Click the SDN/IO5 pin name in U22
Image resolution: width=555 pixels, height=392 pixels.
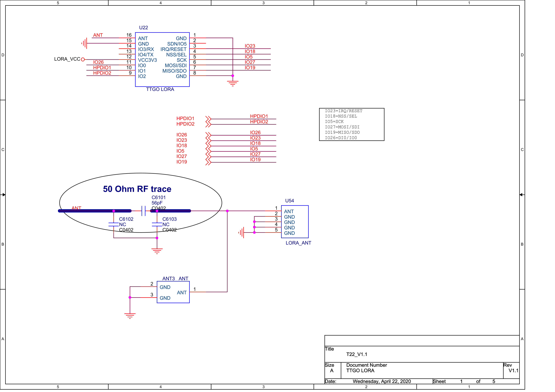point(177,44)
